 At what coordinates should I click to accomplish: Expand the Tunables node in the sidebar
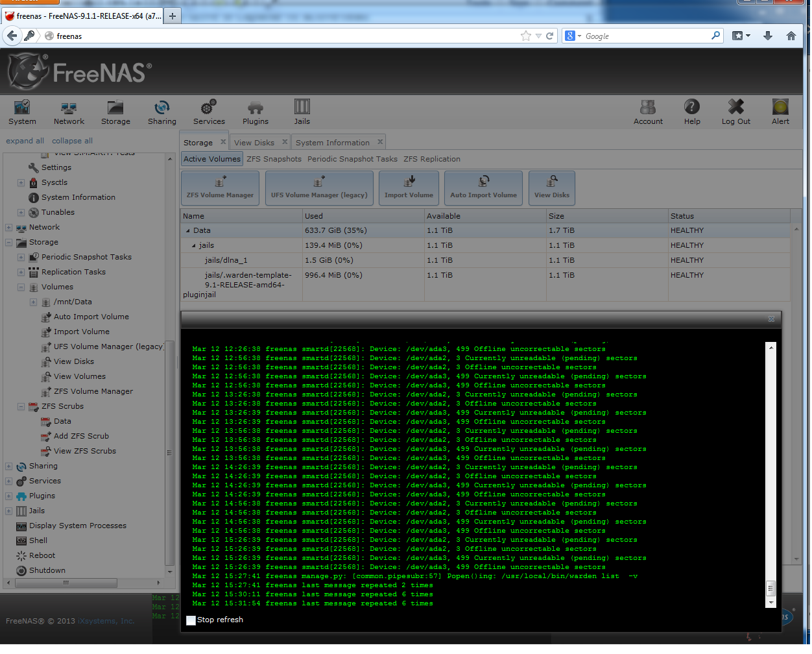21,213
